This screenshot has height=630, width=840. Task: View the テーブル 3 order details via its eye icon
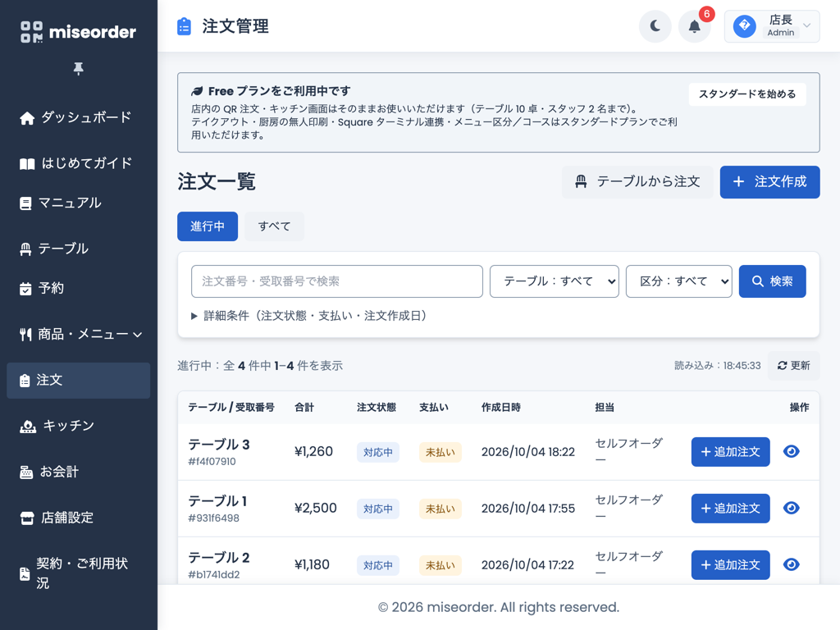tap(792, 452)
